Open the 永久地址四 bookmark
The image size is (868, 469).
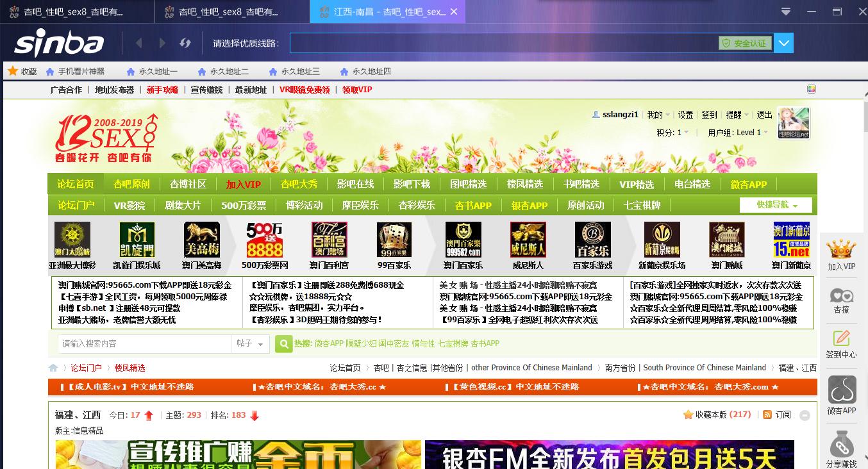(366, 71)
